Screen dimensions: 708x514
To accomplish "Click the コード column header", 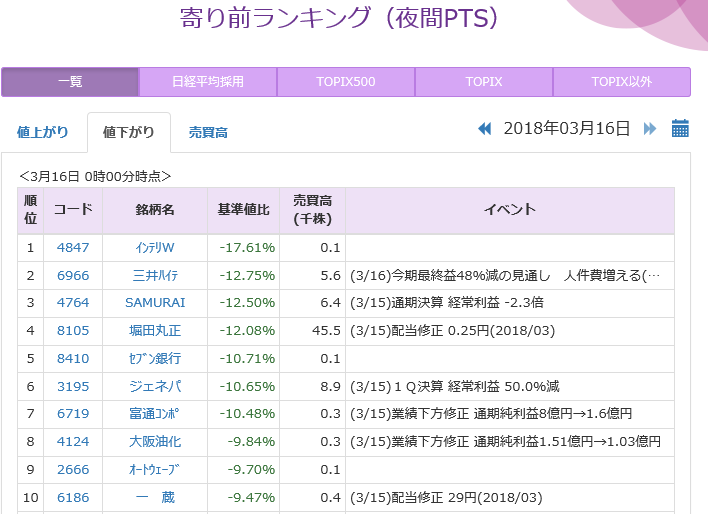I will 73,210.
